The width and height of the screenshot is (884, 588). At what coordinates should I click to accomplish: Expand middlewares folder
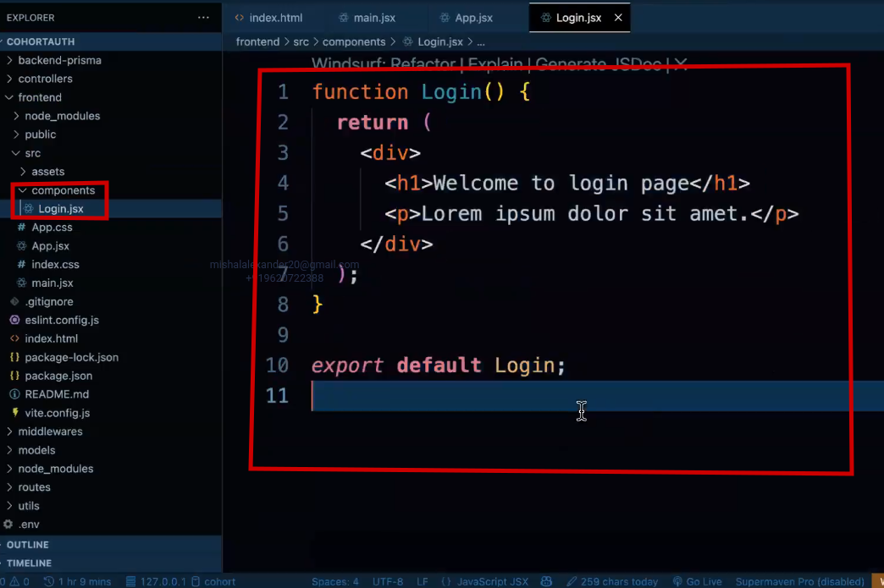click(x=50, y=432)
